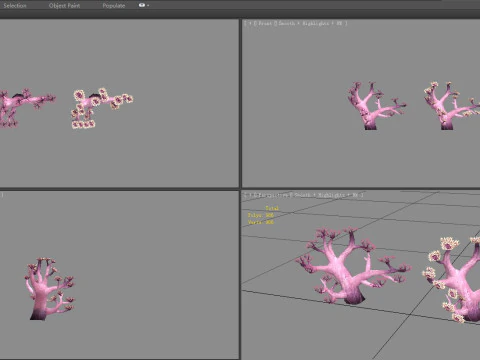Open the Selection ribbon tab

[x=15, y=5]
